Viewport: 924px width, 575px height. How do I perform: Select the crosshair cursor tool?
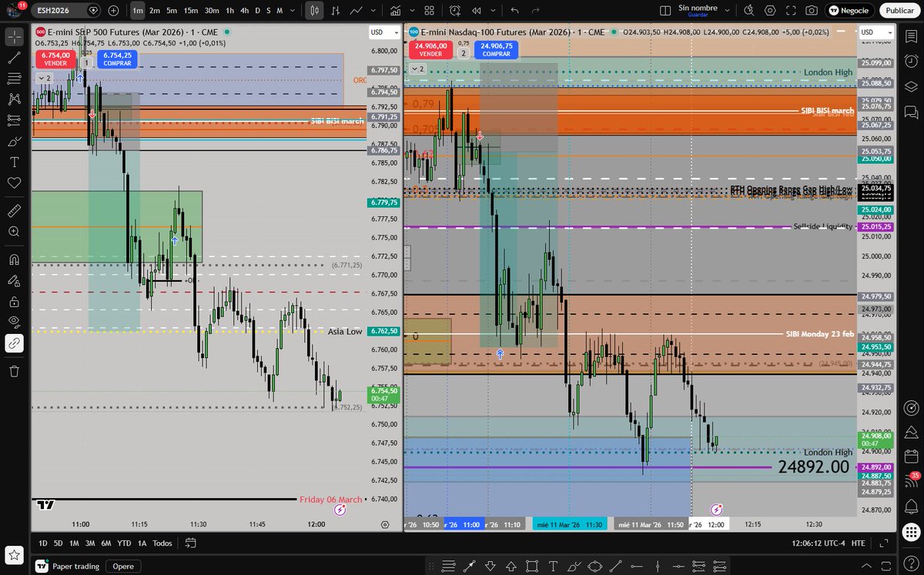pos(14,36)
